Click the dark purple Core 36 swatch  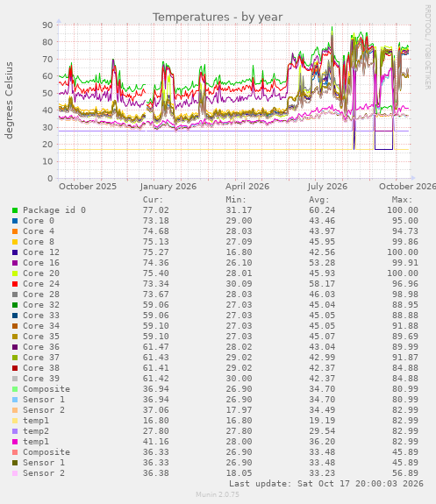coord(15,347)
